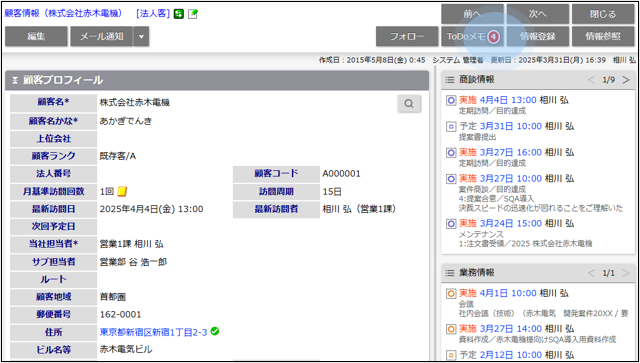
Task: Click the orange icon of 4月1日 10:00 entry
Action: pyautogui.click(x=451, y=294)
